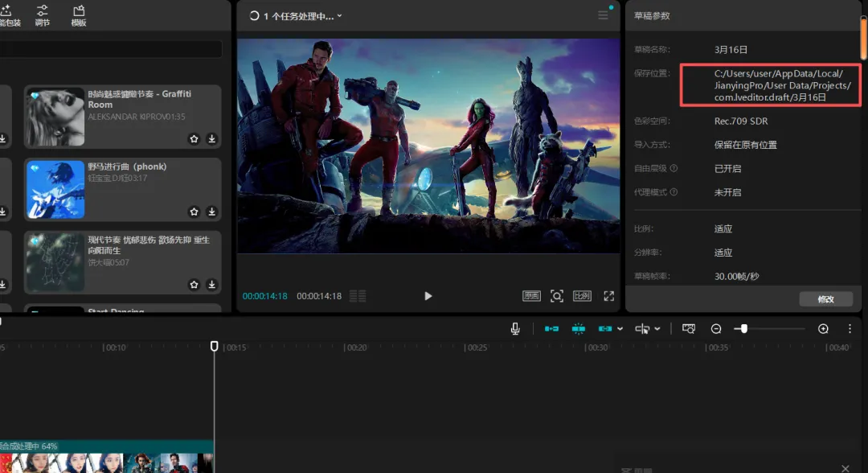Favorite the 现代节奏 忧郁悲伤 track
Screen dimensions: 868x473
tap(194, 285)
